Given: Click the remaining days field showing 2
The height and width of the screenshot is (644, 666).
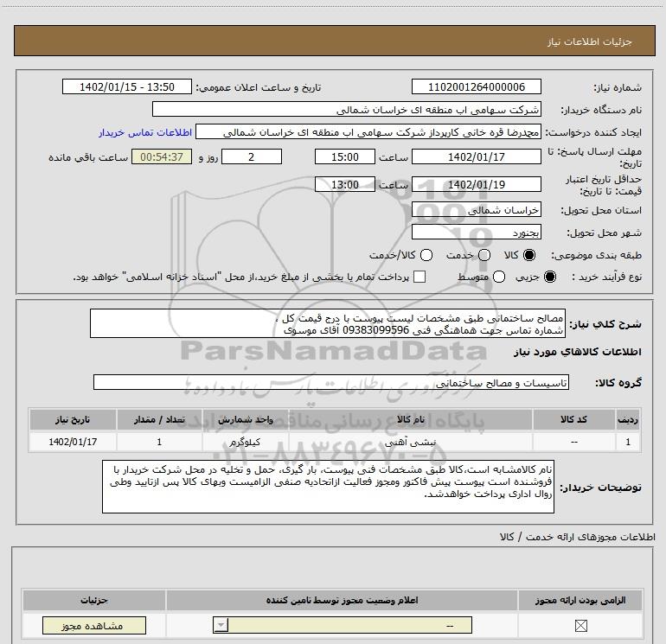Looking at the screenshot, I should coord(252,156).
